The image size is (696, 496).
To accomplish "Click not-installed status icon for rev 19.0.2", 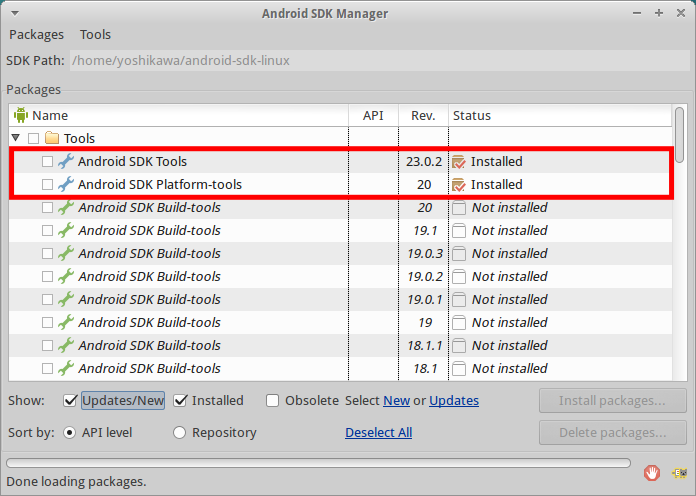I will 459,277.
